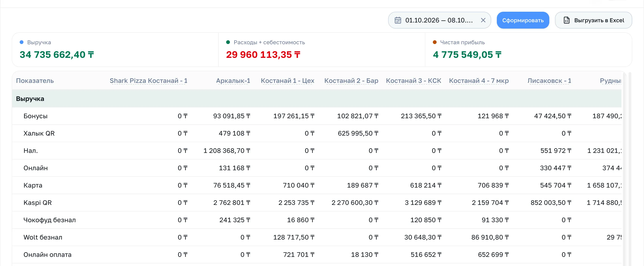
Task: Select the Wolt безнал row label
Action: (43, 237)
